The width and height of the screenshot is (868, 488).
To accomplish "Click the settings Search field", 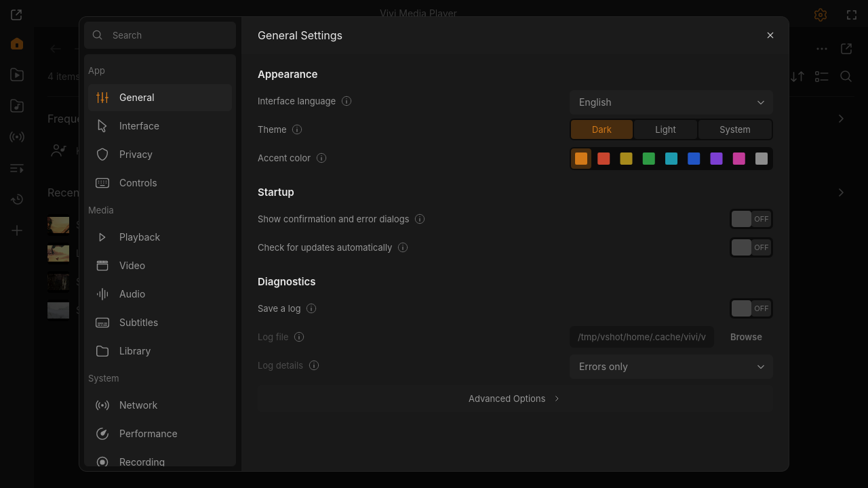I will coord(160,35).
